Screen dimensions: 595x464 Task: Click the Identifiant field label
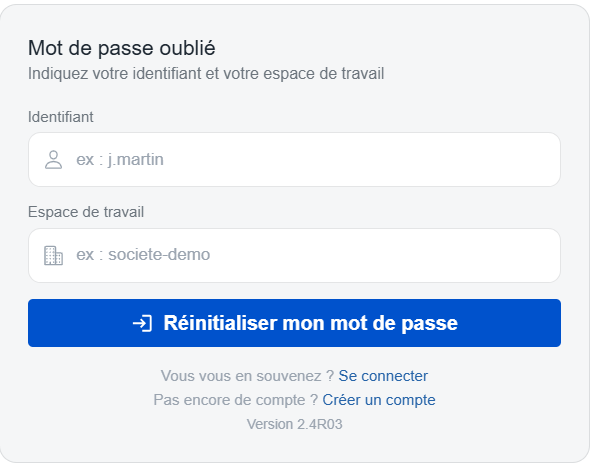60,117
